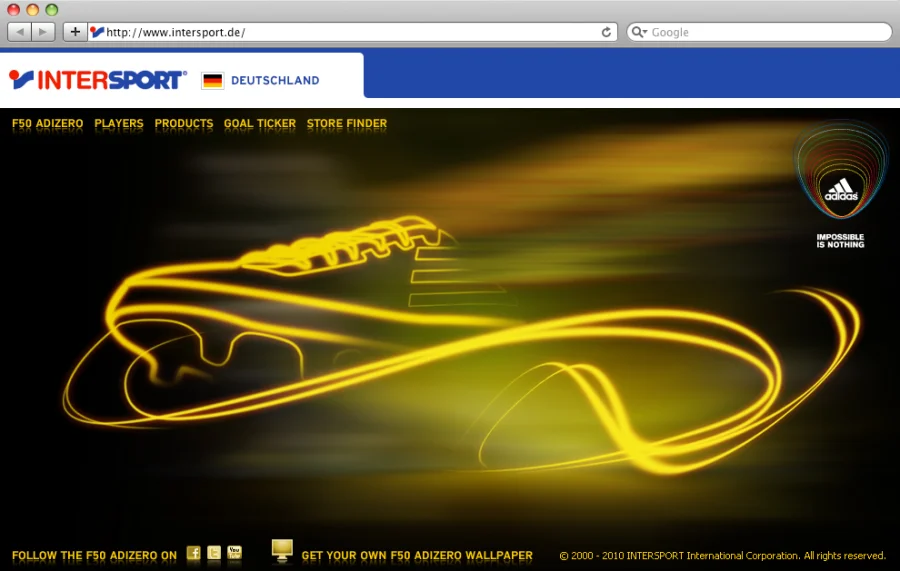Screen dimensions: 900x571
Task: Click the URL address field
Action: [350, 32]
